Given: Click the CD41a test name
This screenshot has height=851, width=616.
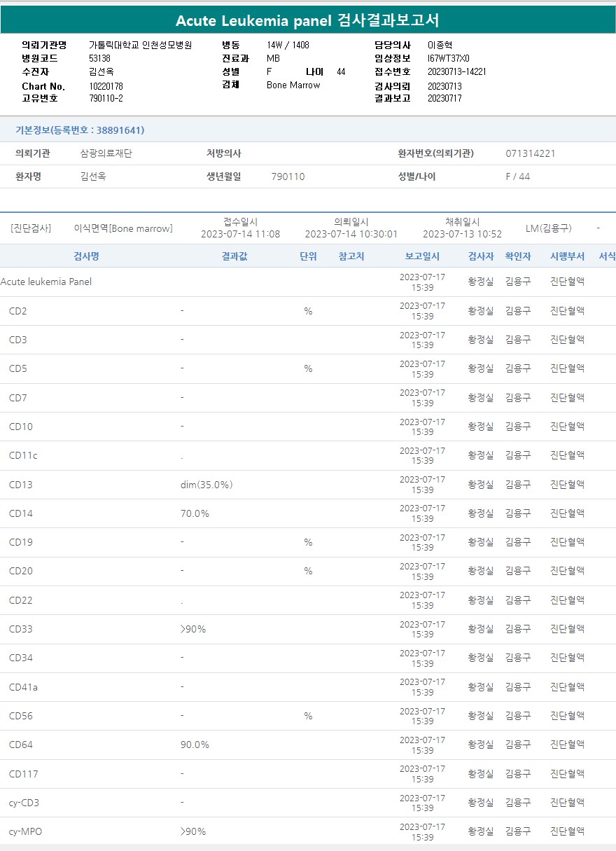Looking at the screenshot, I should pyautogui.click(x=24, y=687).
